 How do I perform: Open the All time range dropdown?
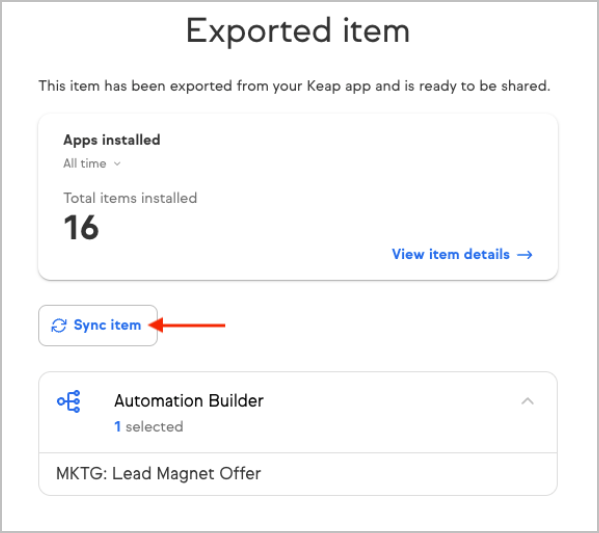(x=92, y=164)
